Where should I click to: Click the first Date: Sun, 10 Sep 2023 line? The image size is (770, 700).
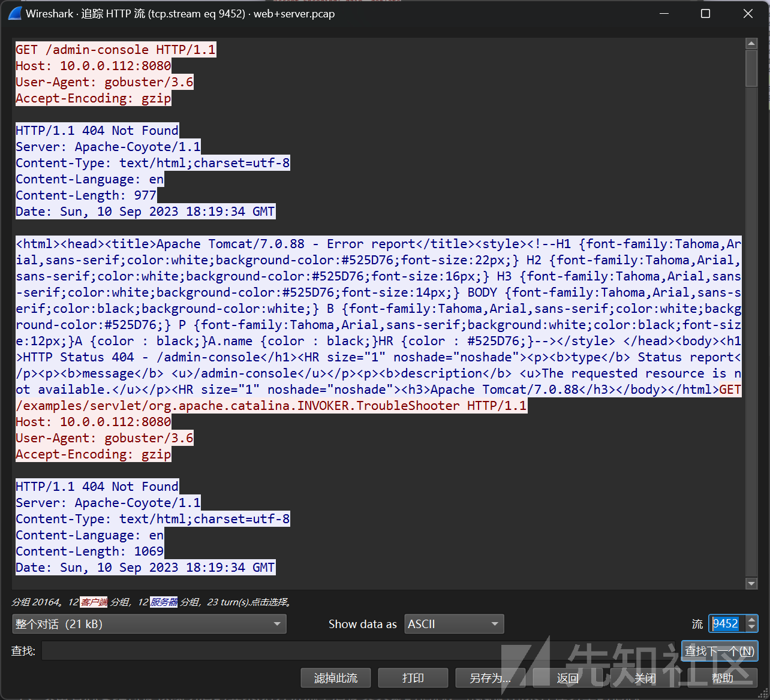(145, 212)
